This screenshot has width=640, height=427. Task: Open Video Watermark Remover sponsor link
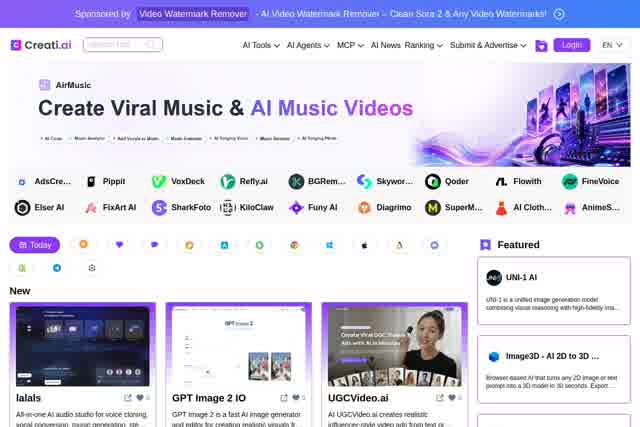tap(193, 14)
